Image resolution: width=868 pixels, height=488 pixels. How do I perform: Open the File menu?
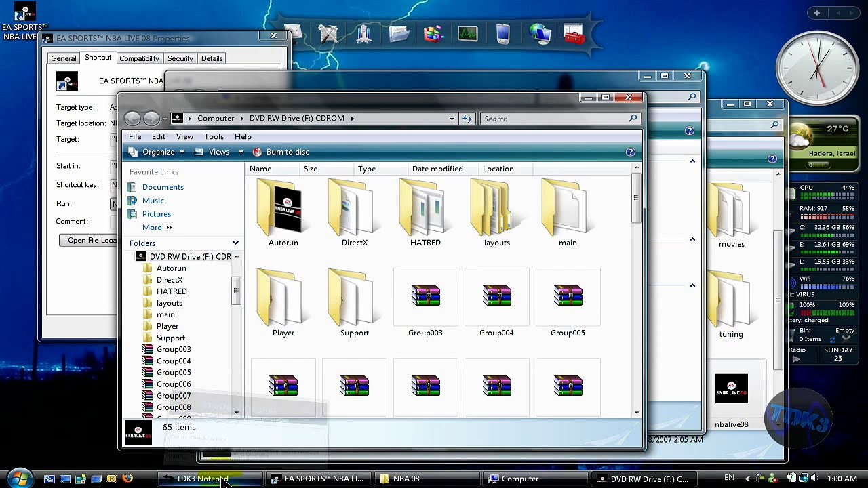pos(135,136)
